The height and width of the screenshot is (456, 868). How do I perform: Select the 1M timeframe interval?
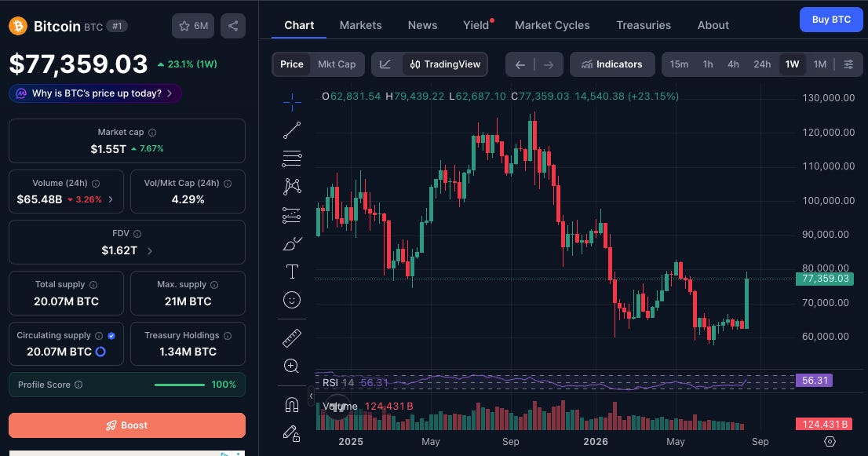(x=820, y=64)
